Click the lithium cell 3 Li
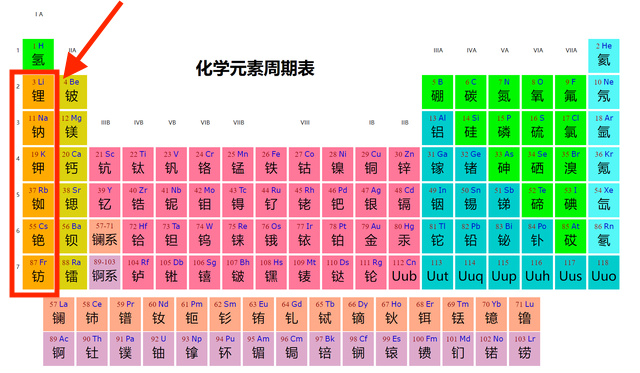640x373 pixels. pos(38,92)
